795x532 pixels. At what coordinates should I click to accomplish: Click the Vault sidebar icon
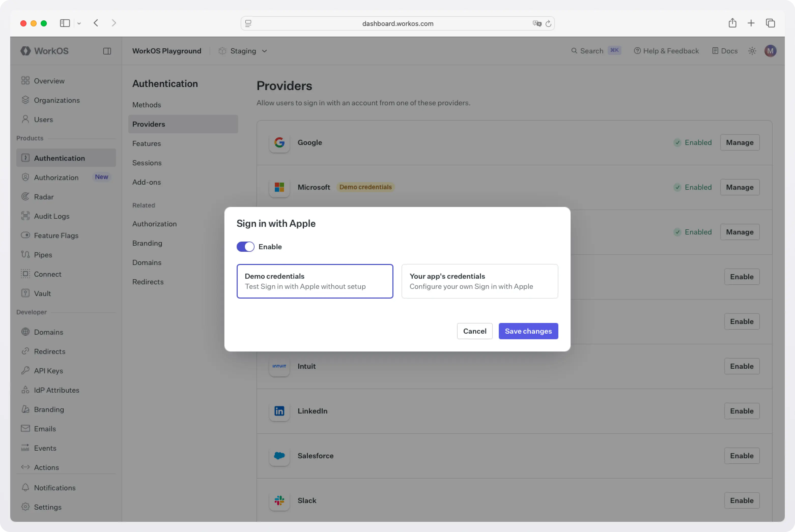tap(25, 293)
